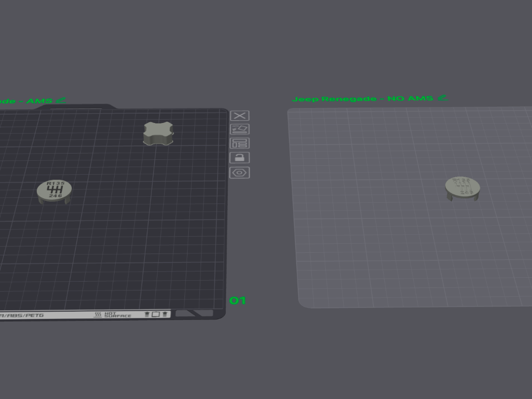Screen dimensions: 532x399
Task: Auto-orient objects on plate 01
Action: point(240,129)
